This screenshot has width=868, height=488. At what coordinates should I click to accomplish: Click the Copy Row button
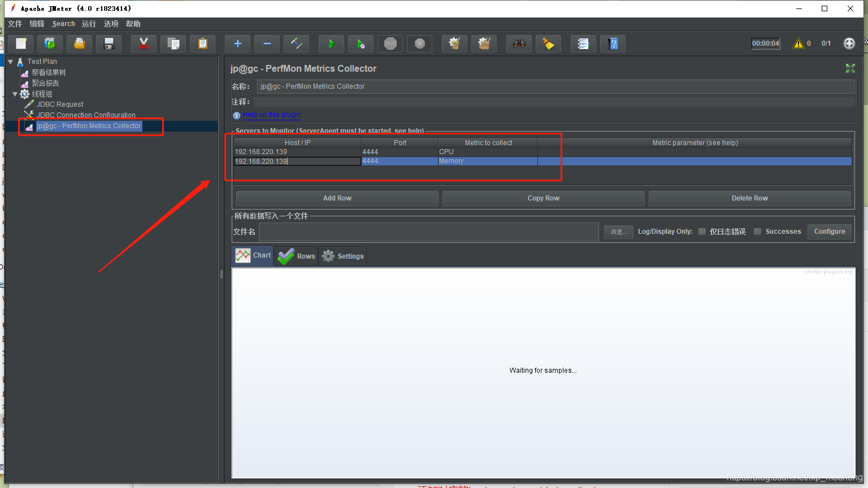pyautogui.click(x=544, y=198)
